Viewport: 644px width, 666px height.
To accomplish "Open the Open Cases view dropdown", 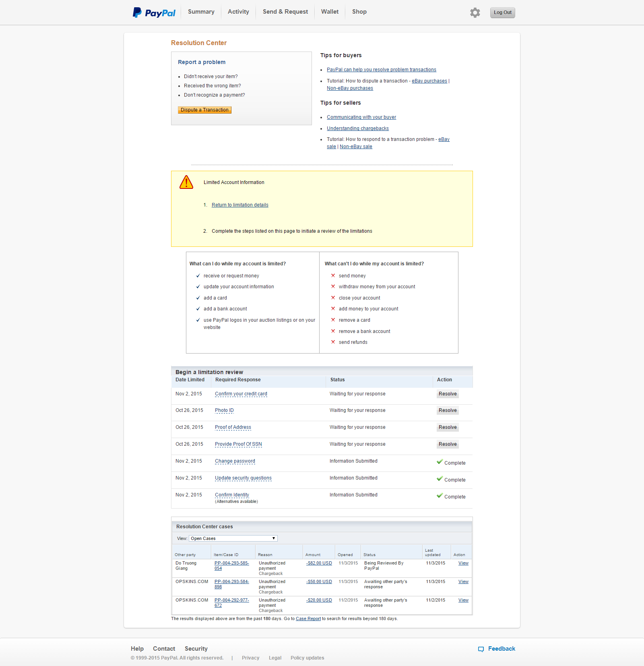I will (233, 538).
